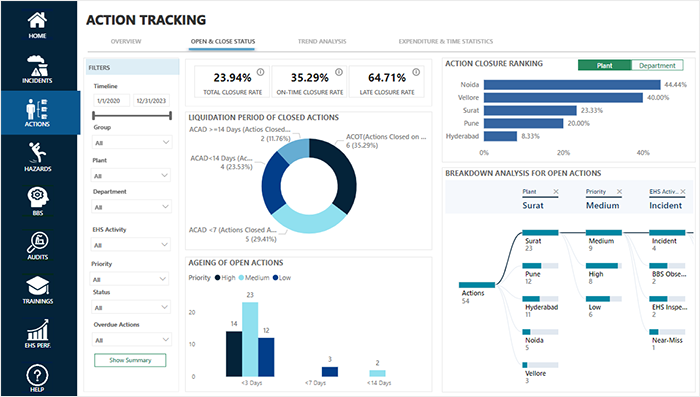Click High bar labeled 14
This screenshot has height=397, width=700.
pos(234,354)
